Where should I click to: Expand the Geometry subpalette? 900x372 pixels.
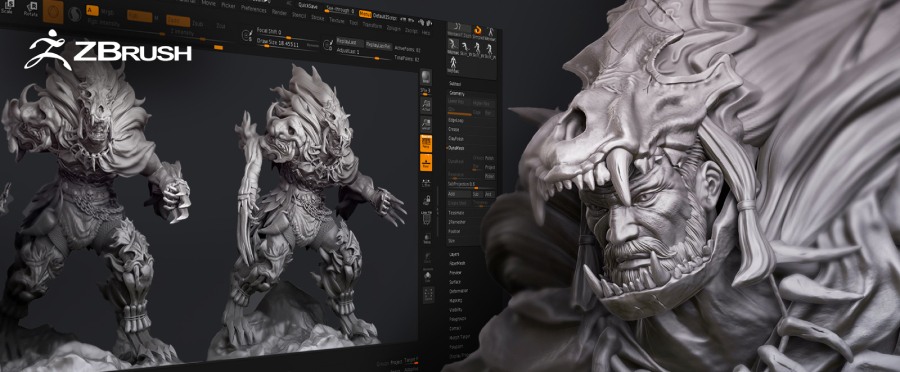point(457,94)
